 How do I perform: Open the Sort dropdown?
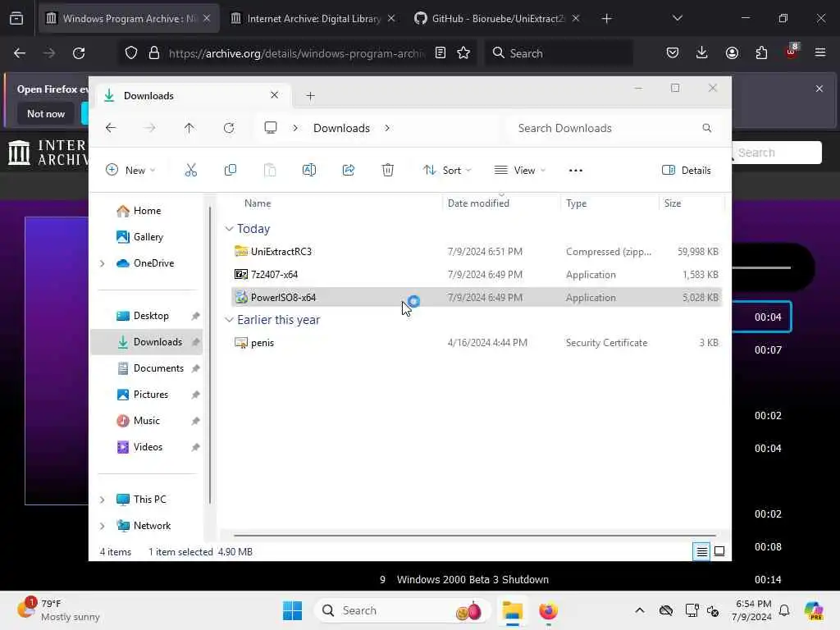pyautogui.click(x=447, y=171)
